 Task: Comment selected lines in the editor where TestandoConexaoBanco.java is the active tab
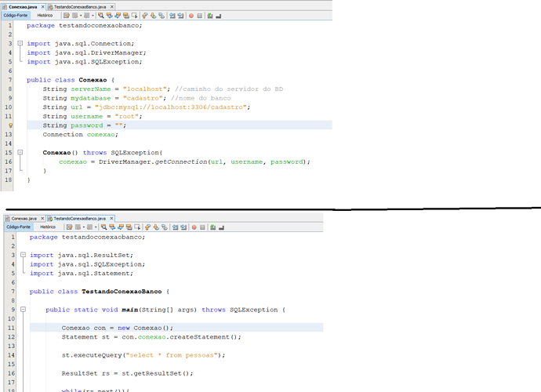[212, 227]
